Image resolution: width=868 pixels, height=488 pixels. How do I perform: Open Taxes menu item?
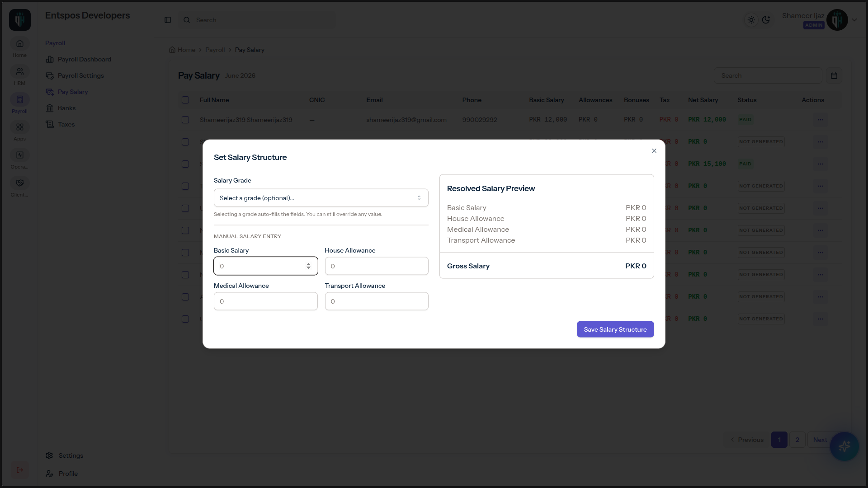click(x=66, y=124)
